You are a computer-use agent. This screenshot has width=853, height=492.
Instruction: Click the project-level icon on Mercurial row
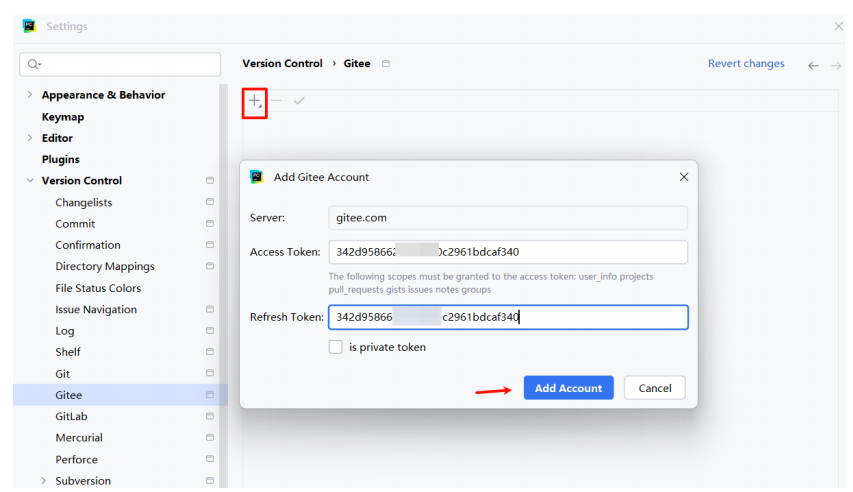click(210, 438)
